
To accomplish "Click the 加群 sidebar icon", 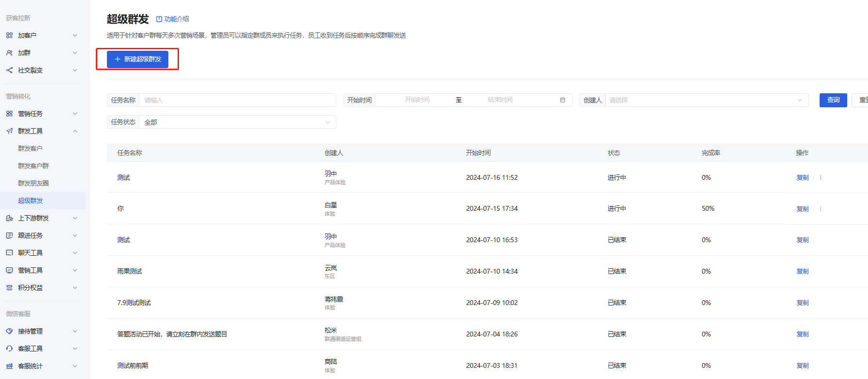I will 9,53.
